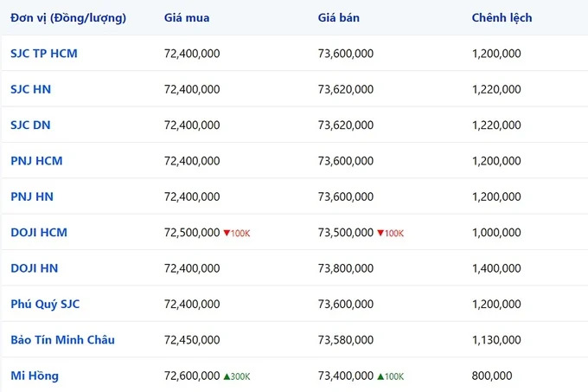Open the Mi Hồng link
The image size is (588, 392).
(35, 376)
